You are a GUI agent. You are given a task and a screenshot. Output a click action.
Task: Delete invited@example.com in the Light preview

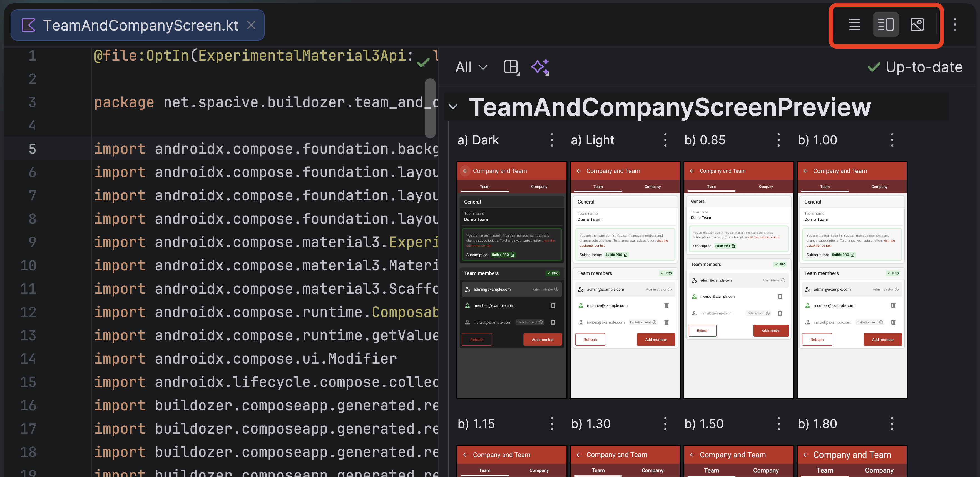(x=666, y=322)
